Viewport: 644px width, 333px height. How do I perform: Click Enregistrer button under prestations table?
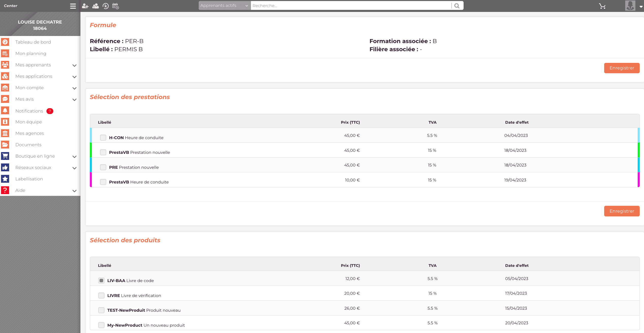(621, 211)
